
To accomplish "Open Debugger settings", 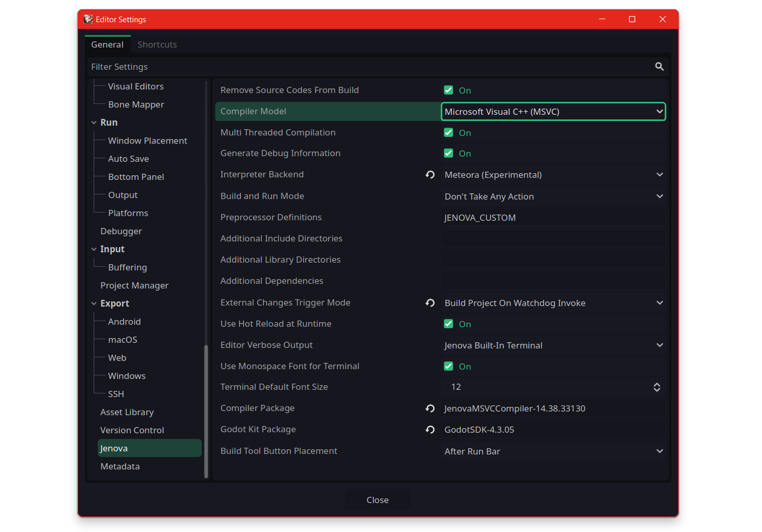I will point(121,231).
